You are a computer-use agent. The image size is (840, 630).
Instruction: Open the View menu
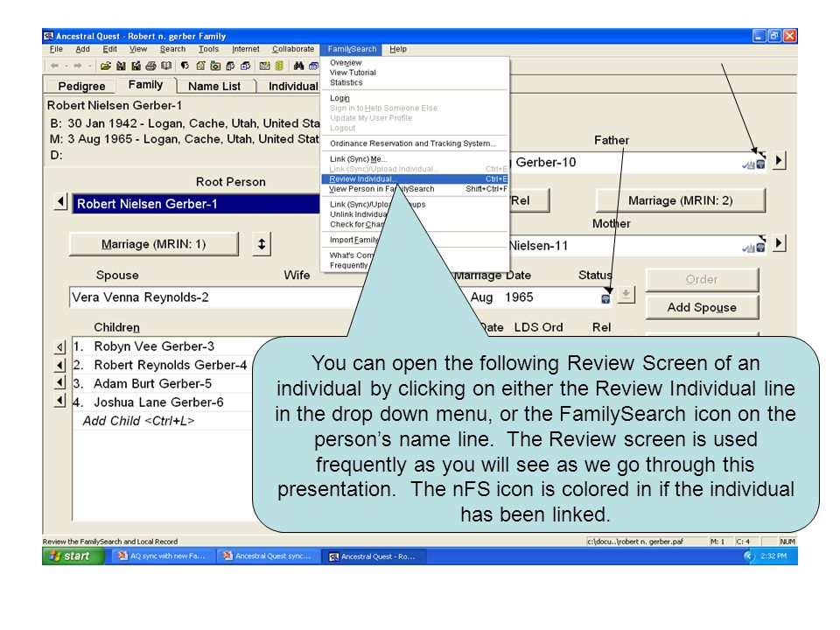click(x=137, y=49)
